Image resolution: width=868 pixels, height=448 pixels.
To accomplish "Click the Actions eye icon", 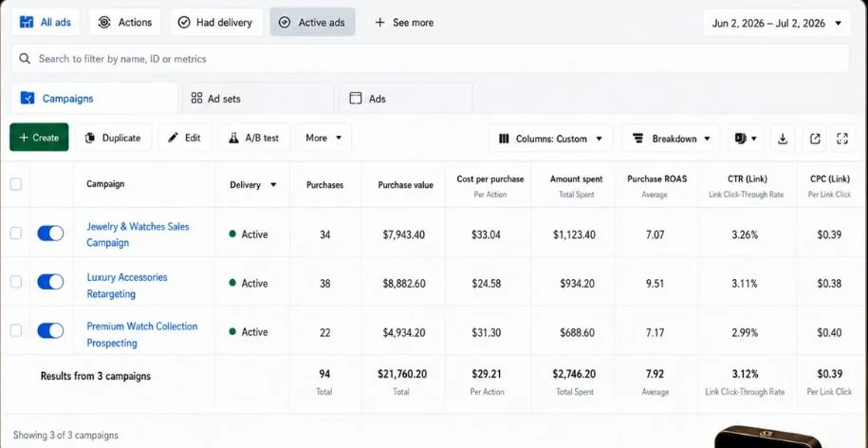I will tap(104, 22).
